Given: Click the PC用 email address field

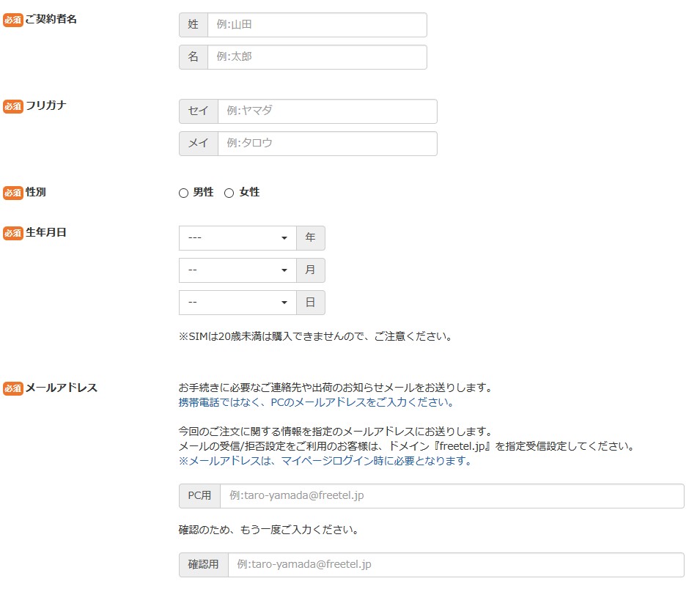Looking at the screenshot, I should [x=452, y=496].
